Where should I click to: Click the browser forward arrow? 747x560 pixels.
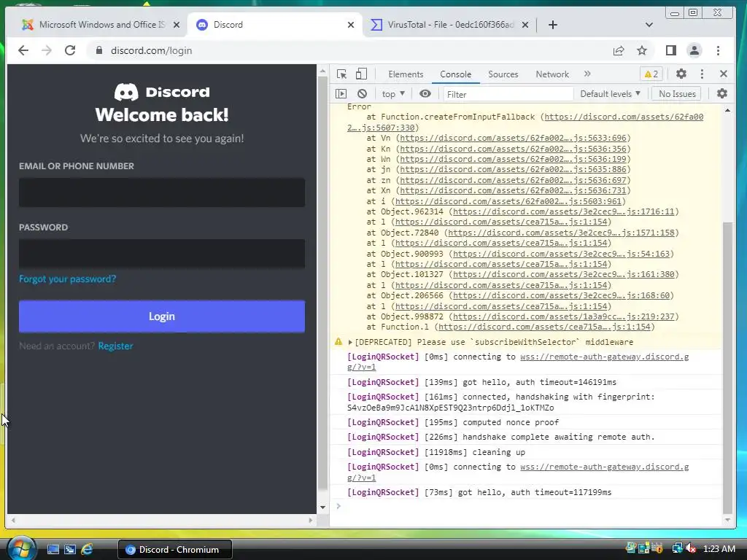pyautogui.click(x=47, y=50)
